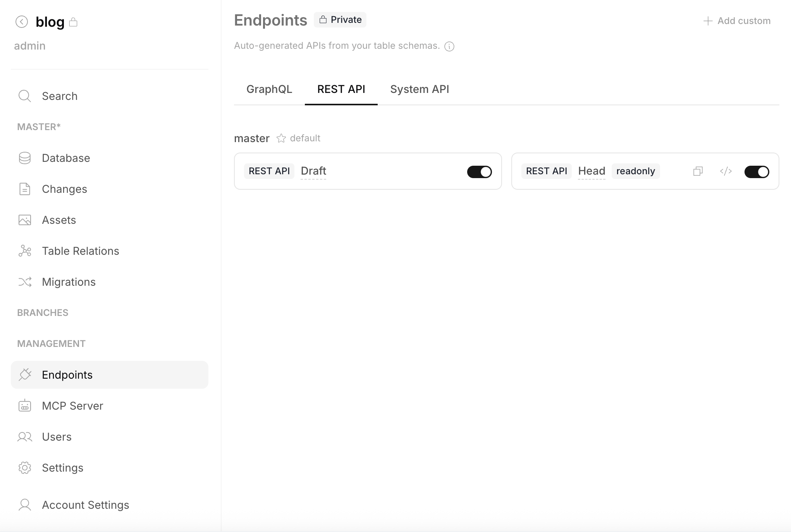Open the Assets panel

point(59,220)
